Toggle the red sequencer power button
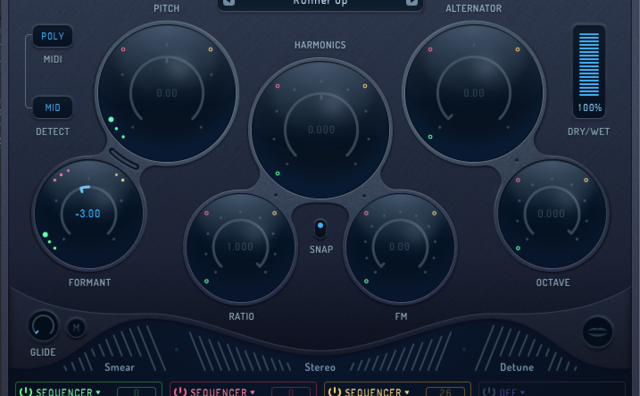Image resolution: width=640 pixels, height=396 pixels. coord(180,391)
